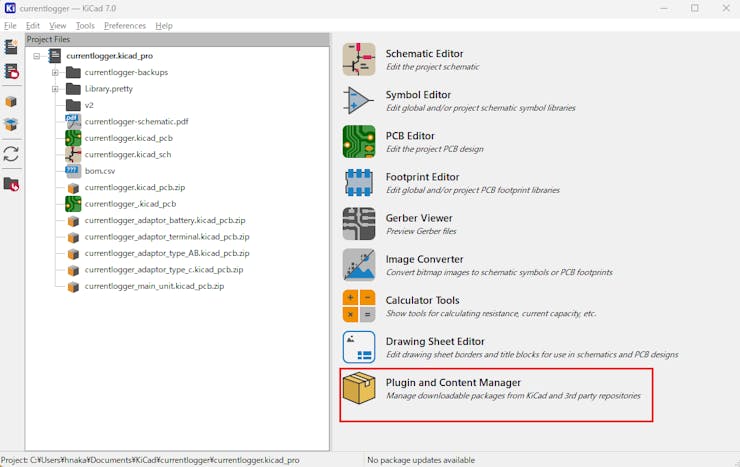
Task: Launch the Schematic Editor icon
Action: (359, 59)
